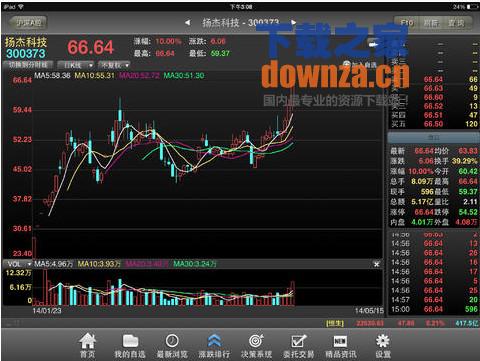
Task: Go to previous stock with left arrow
Action: 188,23
